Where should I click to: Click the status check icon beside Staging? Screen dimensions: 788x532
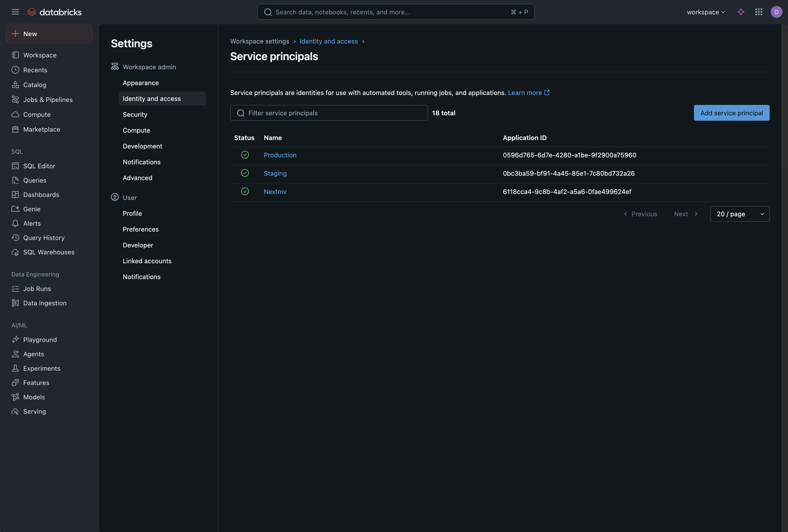click(245, 173)
